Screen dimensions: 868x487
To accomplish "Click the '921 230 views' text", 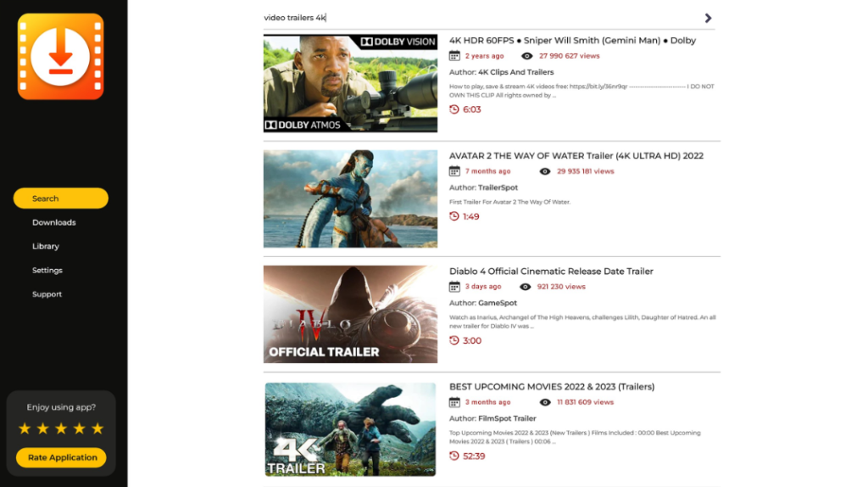I will point(561,287).
